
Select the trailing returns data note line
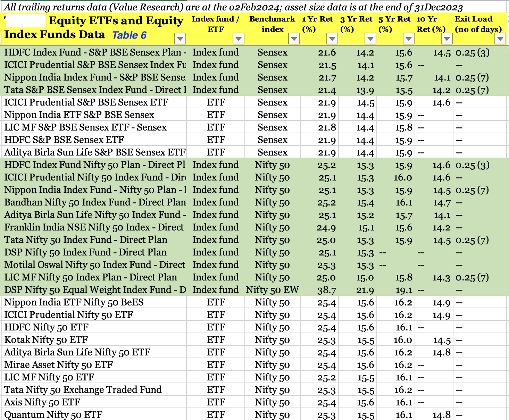tap(234, 7)
